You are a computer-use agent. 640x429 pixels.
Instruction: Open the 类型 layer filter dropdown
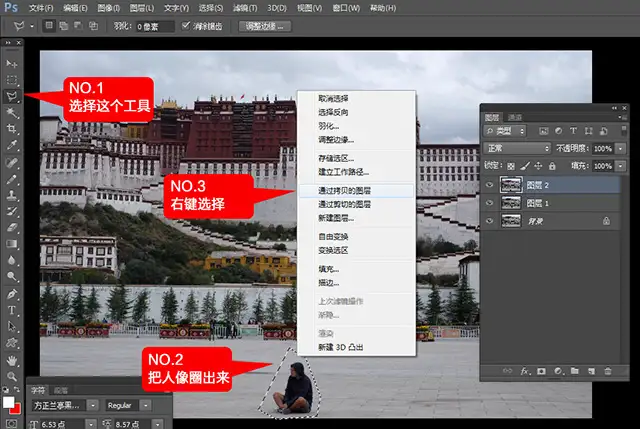click(x=504, y=131)
